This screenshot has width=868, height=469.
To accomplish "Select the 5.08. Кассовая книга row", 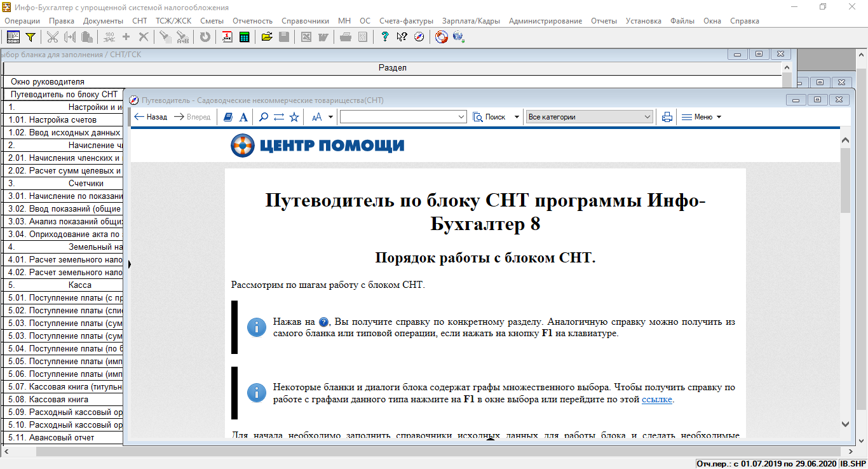I will pos(64,399).
